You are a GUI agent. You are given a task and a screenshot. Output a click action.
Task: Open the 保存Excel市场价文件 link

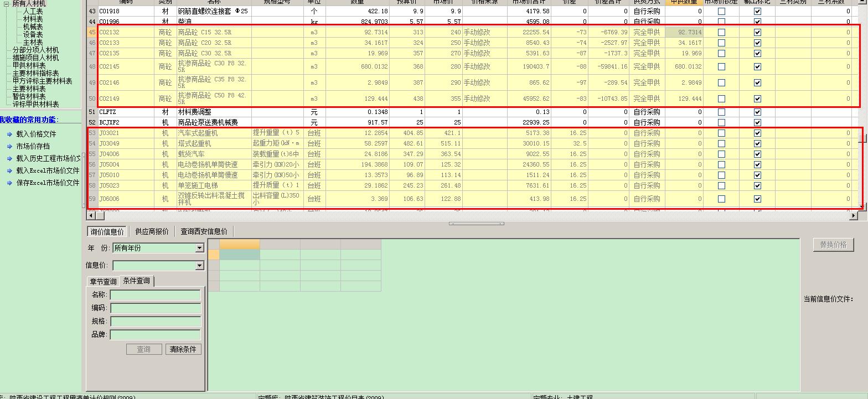pos(48,183)
